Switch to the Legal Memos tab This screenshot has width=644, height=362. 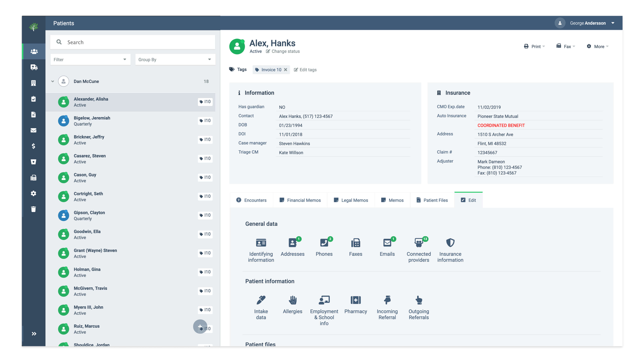pos(351,200)
